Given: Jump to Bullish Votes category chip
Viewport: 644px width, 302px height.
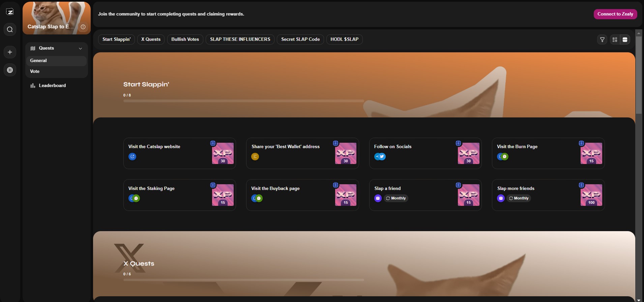Looking at the screenshot, I should click(185, 39).
